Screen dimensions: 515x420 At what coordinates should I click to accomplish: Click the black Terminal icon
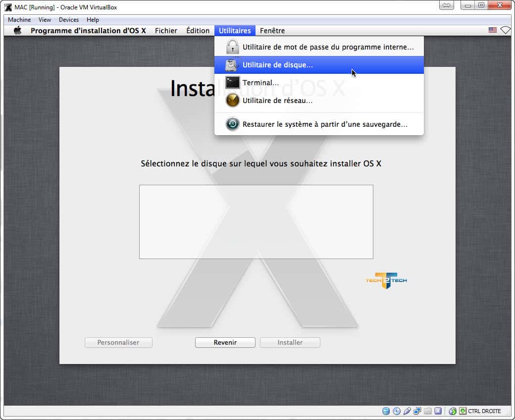pyautogui.click(x=233, y=82)
